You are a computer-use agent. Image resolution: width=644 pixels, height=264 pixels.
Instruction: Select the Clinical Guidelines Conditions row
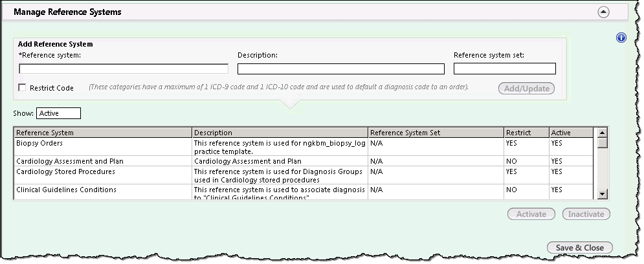tap(304, 192)
